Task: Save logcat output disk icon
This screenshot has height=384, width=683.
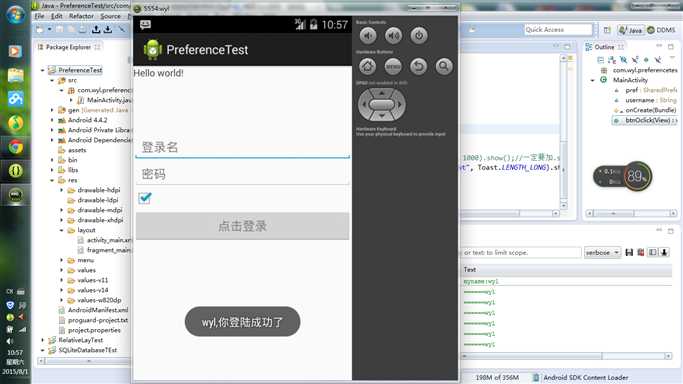Action: [629, 253]
